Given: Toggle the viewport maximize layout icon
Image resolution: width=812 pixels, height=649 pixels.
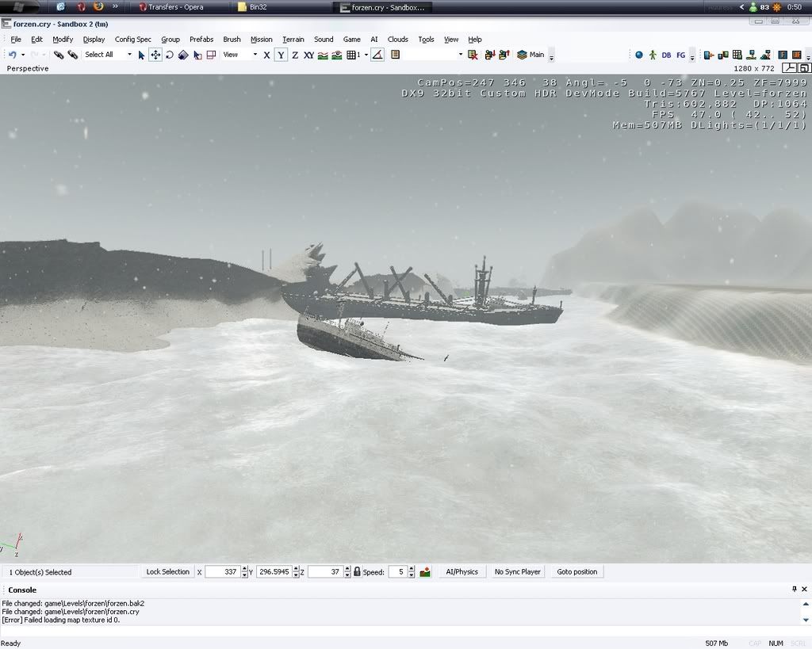Looking at the screenshot, I should (x=803, y=68).
